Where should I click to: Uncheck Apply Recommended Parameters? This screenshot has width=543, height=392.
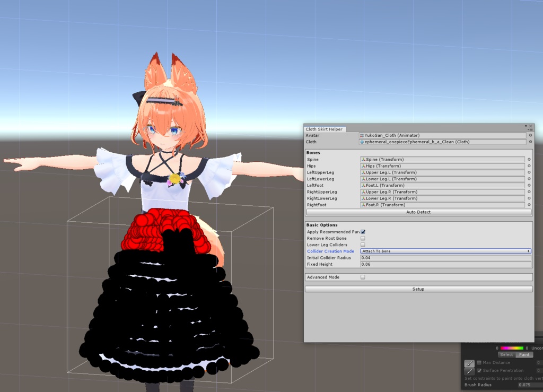pyautogui.click(x=363, y=231)
